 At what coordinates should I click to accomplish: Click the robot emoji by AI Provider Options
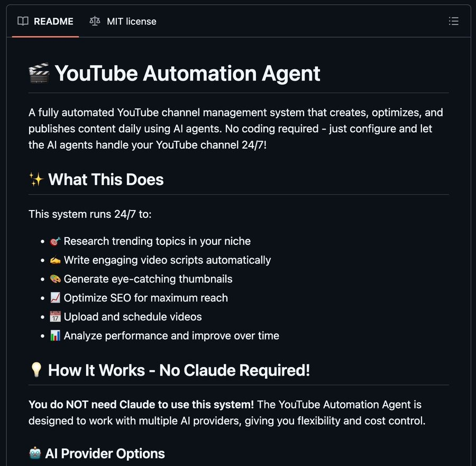35,453
